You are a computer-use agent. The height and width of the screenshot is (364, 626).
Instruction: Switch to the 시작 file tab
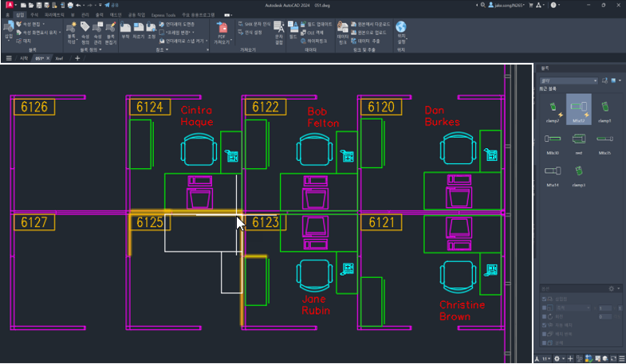coord(24,58)
